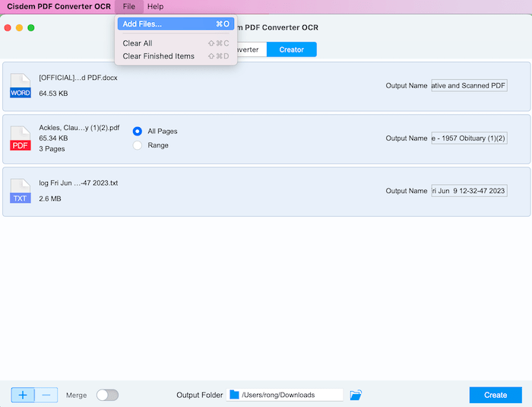The height and width of the screenshot is (407, 532).
Task: Click the yellow minimize window button
Action: coord(19,28)
